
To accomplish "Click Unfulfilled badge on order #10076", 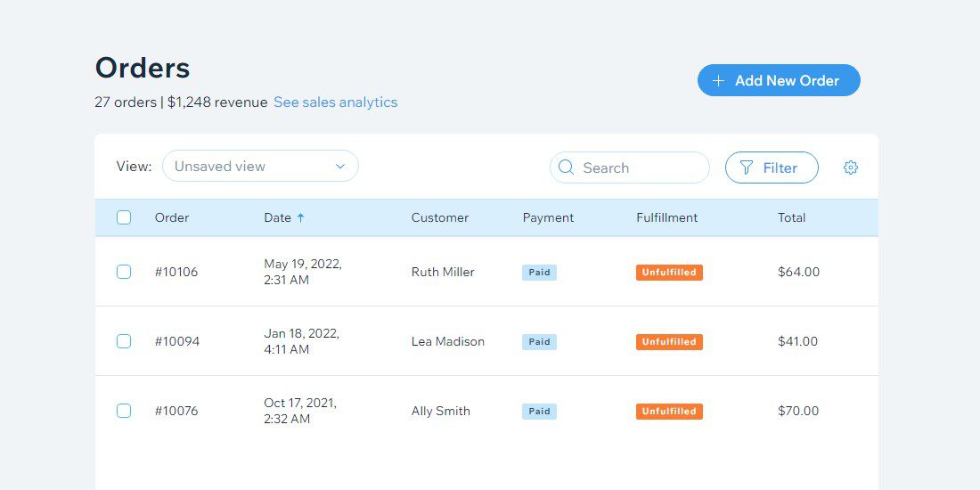I will (669, 412).
